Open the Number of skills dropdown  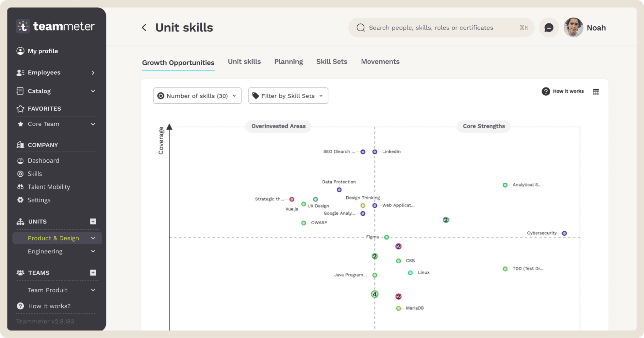point(197,96)
